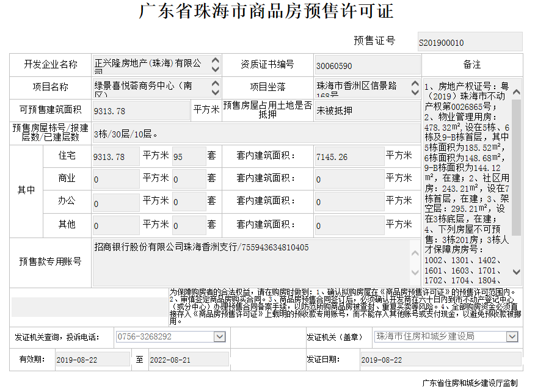Click scroll-up arrow of 备注 notes panel
The image size is (535, 392).
[516, 92]
